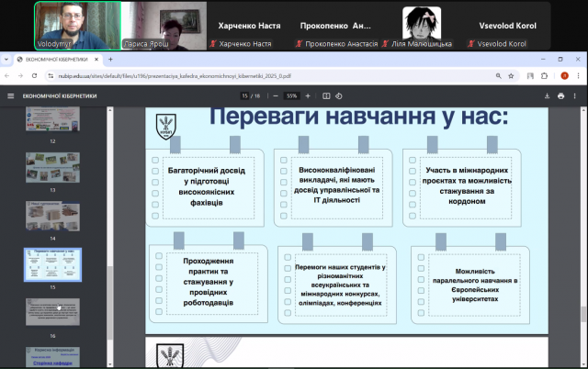
Task: Open Chrome's three-dot menu
Action: 579,76
